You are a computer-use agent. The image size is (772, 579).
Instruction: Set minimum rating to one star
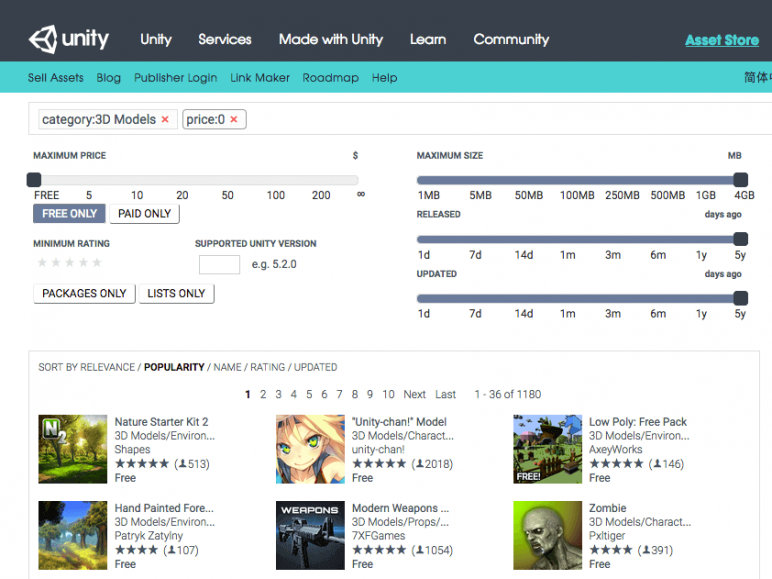click(x=42, y=262)
